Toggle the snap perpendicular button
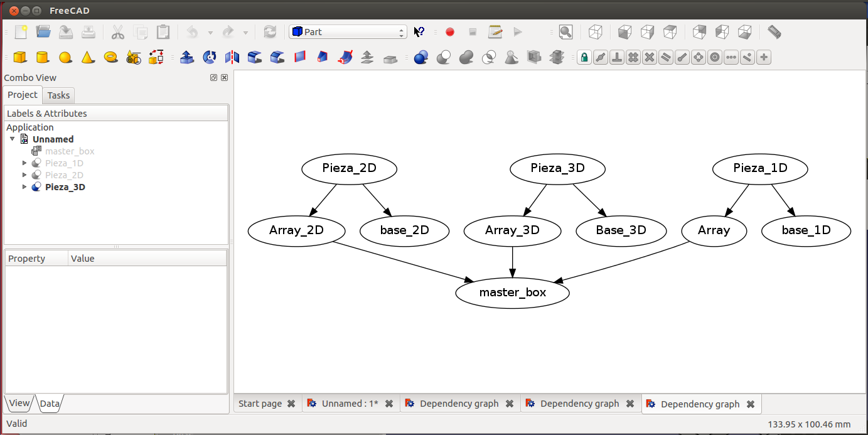This screenshot has height=435, width=868. pos(617,58)
